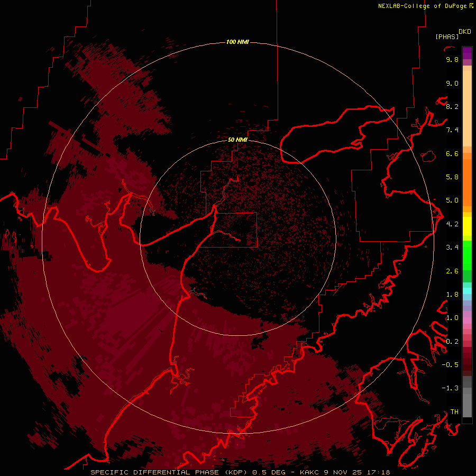Click the 9 NOV 25 date text
This screenshot has height=476, width=476.
pos(343,472)
